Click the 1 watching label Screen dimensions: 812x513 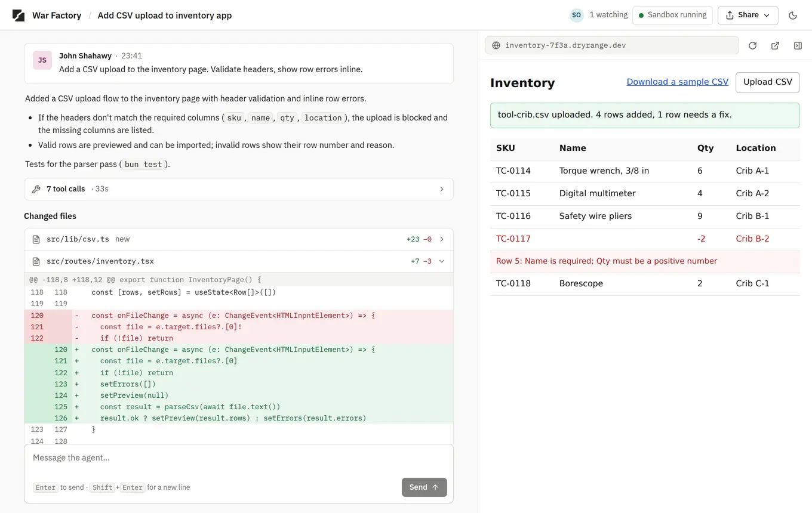(x=608, y=15)
